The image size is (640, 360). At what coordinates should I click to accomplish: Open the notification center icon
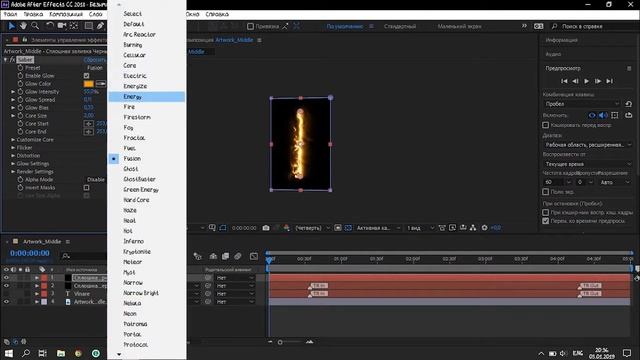coord(627,353)
